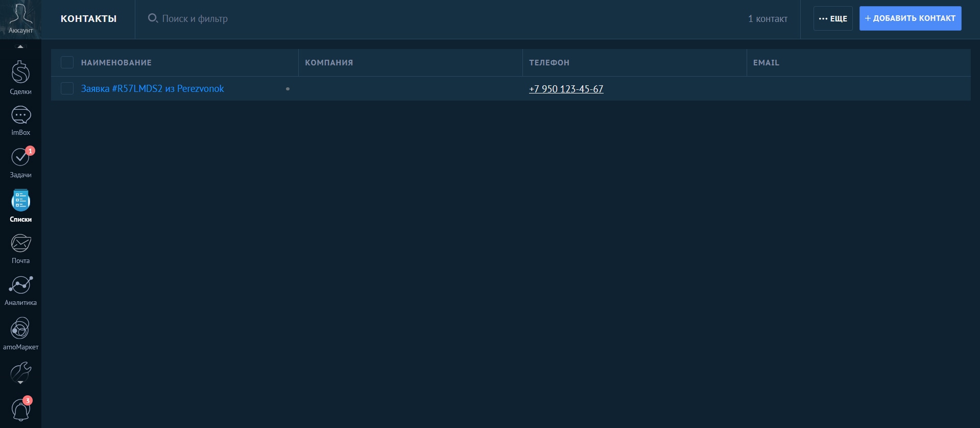Toggle the select-all checkbox in table header
This screenshot has height=428, width=980.
67,62
